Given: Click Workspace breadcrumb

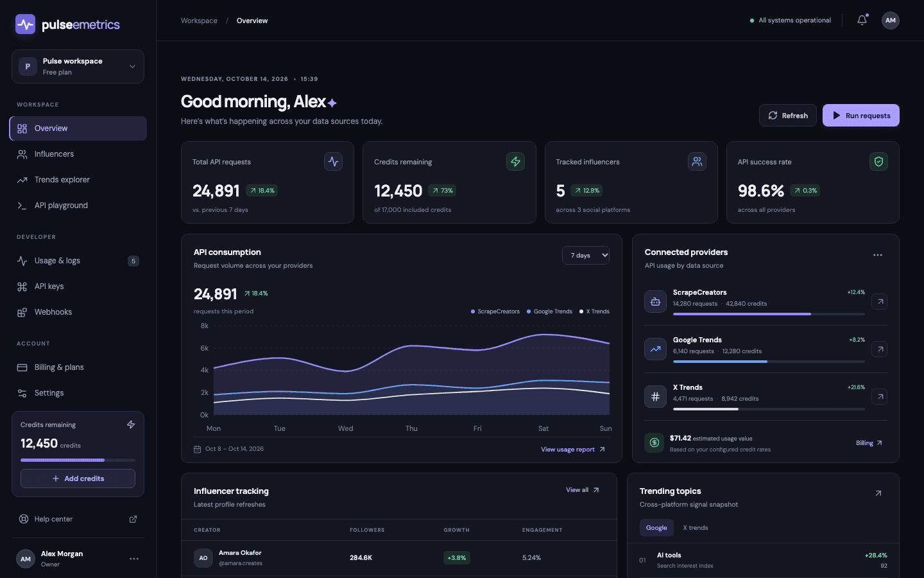Looking at the screenshot, I should point(199,21).
